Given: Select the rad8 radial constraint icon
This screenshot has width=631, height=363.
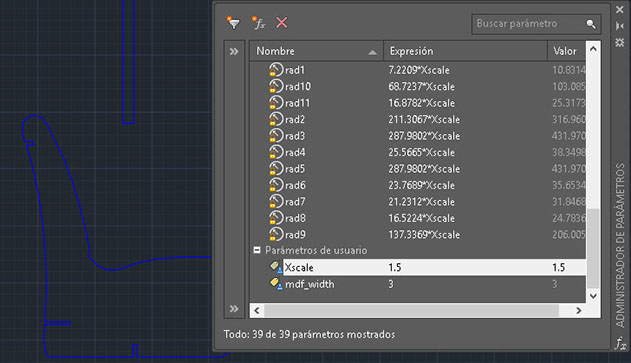Looking at the screenshot, I should click(x=276, y=218).
